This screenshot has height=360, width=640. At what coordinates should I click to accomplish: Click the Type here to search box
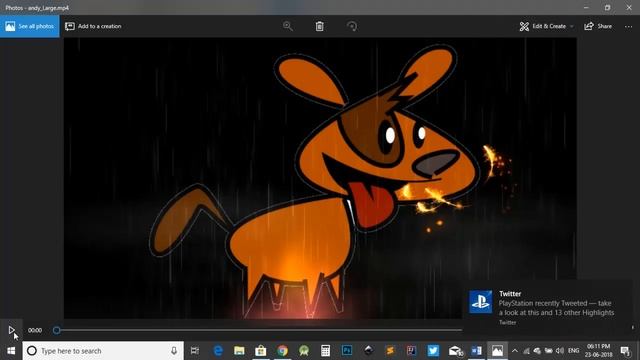click(x=103, y=351)
